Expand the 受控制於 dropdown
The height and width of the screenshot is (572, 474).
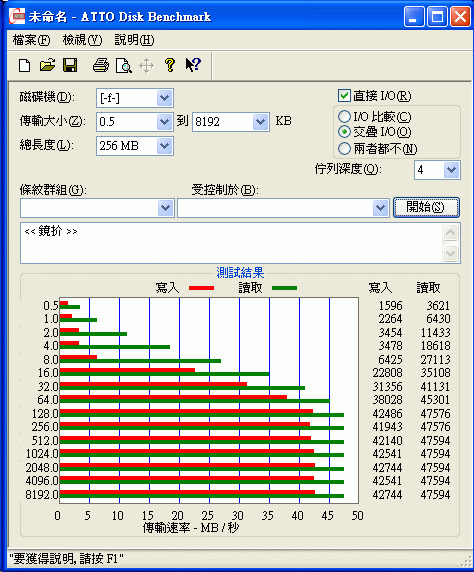[x=380, y=208]
